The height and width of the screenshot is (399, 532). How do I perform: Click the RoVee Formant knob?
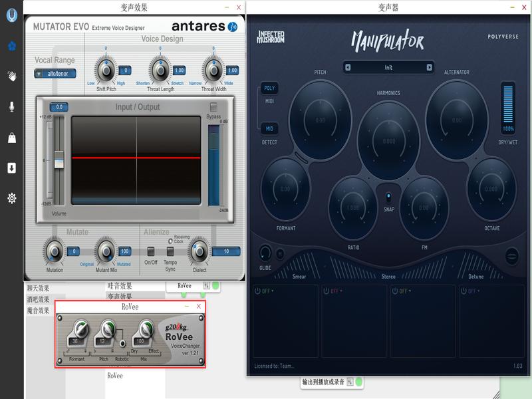[x=80, y=329]
